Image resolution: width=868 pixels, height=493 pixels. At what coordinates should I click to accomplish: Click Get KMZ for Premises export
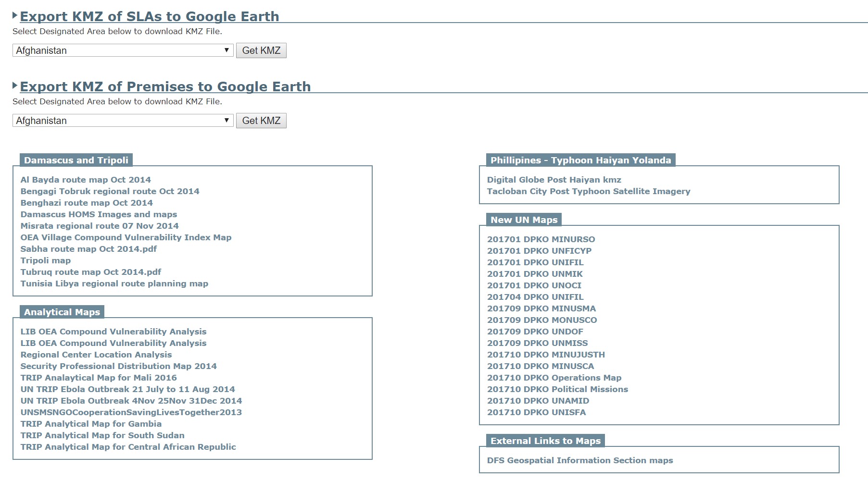point(260,120)
